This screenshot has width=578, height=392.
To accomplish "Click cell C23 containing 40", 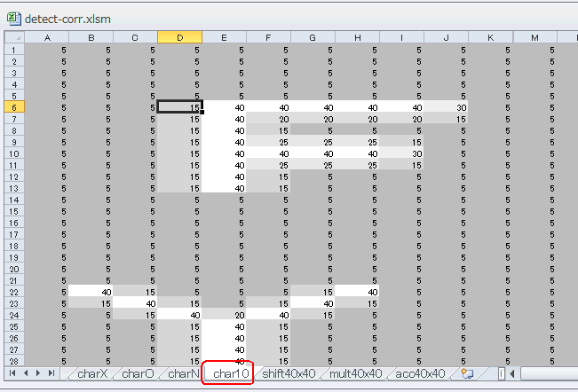I will (x=135, y=303).
